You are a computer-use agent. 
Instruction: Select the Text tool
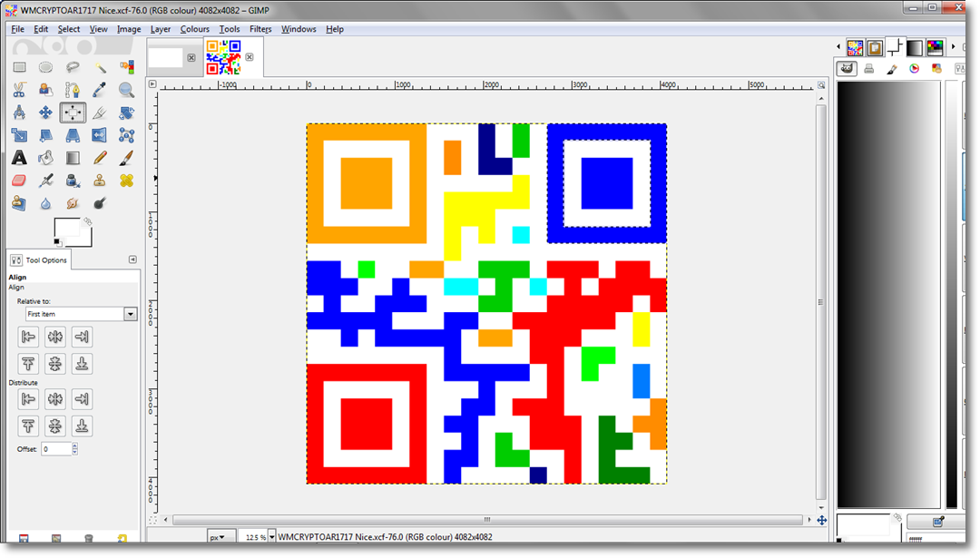click(x=19, y=158)
